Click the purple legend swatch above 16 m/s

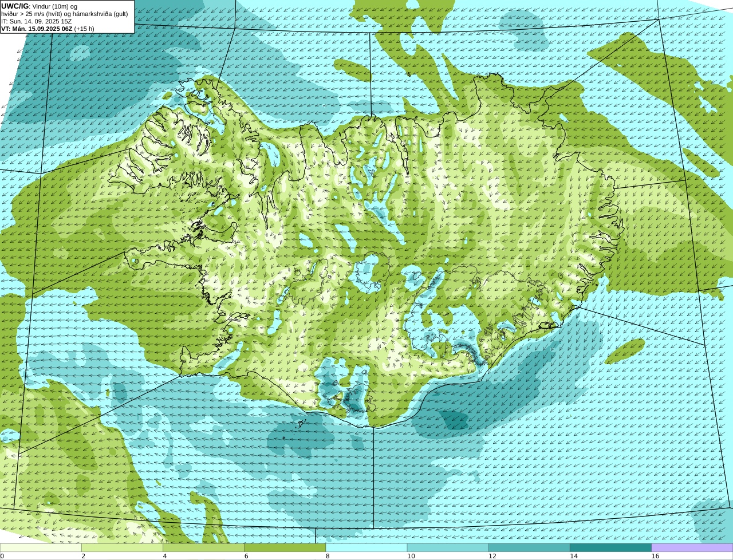point(692,547)
